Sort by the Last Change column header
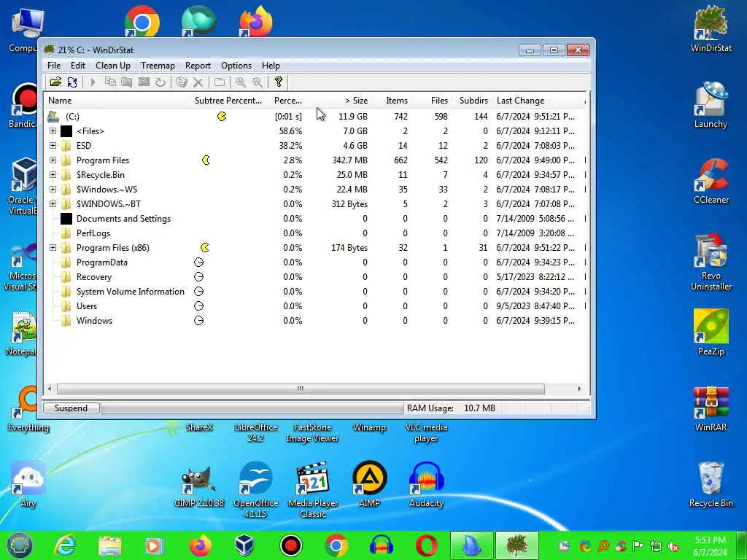This screenshot has height=560, width=747. point(538,101)
